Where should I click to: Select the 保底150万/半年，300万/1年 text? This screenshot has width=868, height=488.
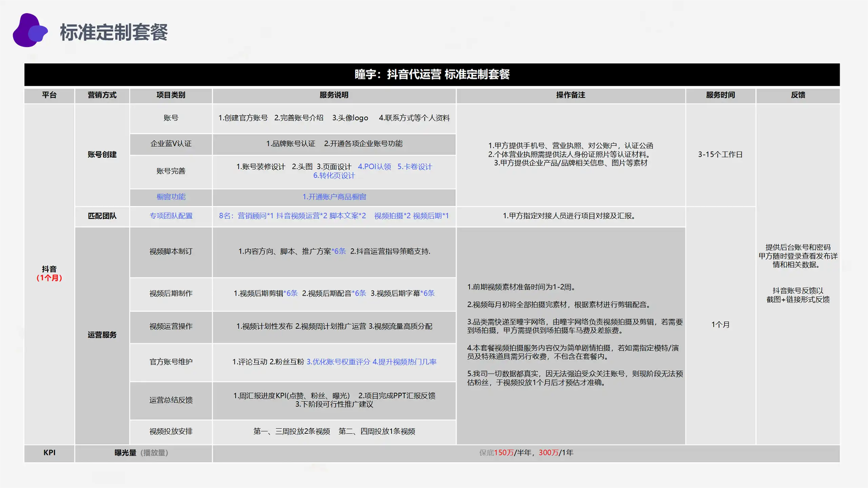click(526, 453)
